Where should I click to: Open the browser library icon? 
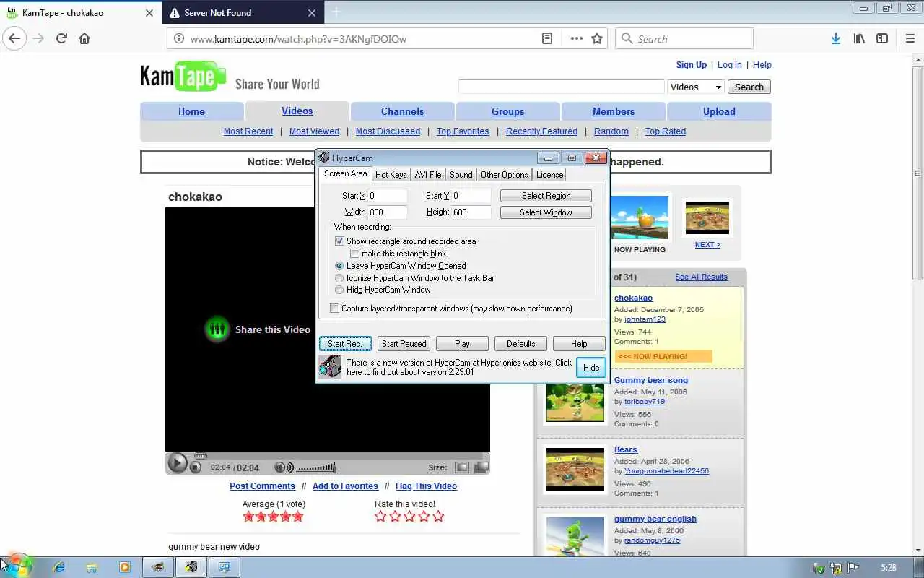(859, 38)
